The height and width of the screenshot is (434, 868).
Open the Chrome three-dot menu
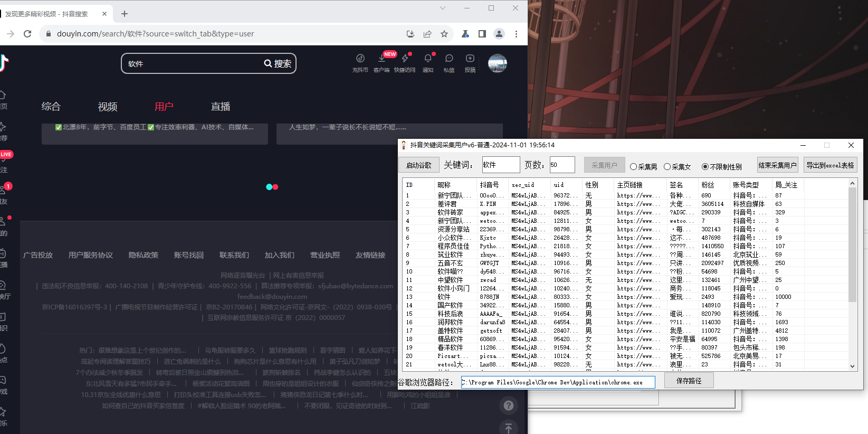tap(516, 34)
